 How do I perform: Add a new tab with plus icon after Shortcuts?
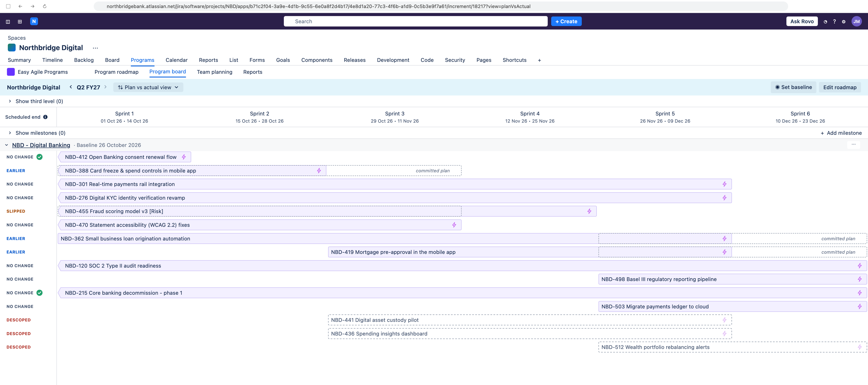(x=539, y=60)
